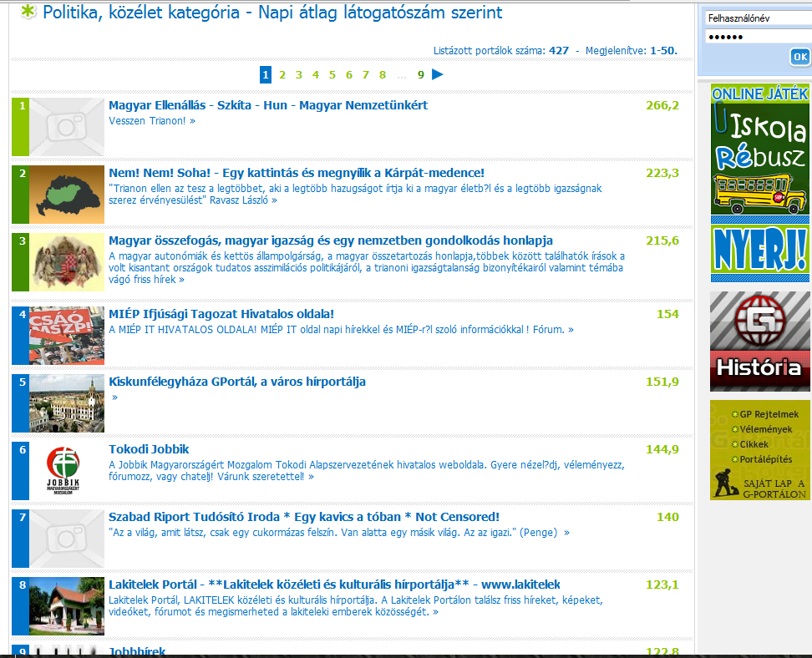Click the Ravasz László quote description
This screenshot has height=658, width=812.
click(x=355, y=194)
